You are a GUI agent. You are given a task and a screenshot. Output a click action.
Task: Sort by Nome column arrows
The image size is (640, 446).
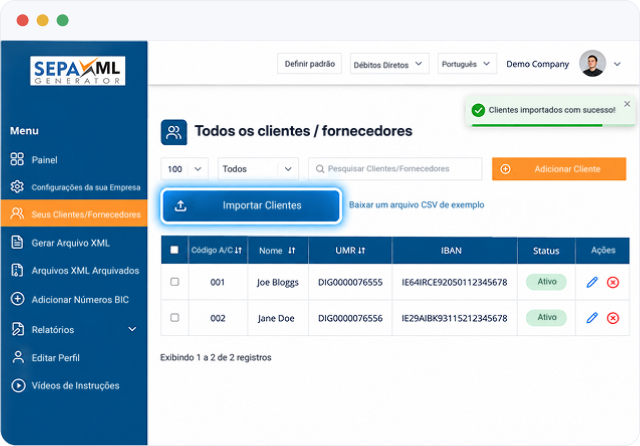(x=291, y=250)
